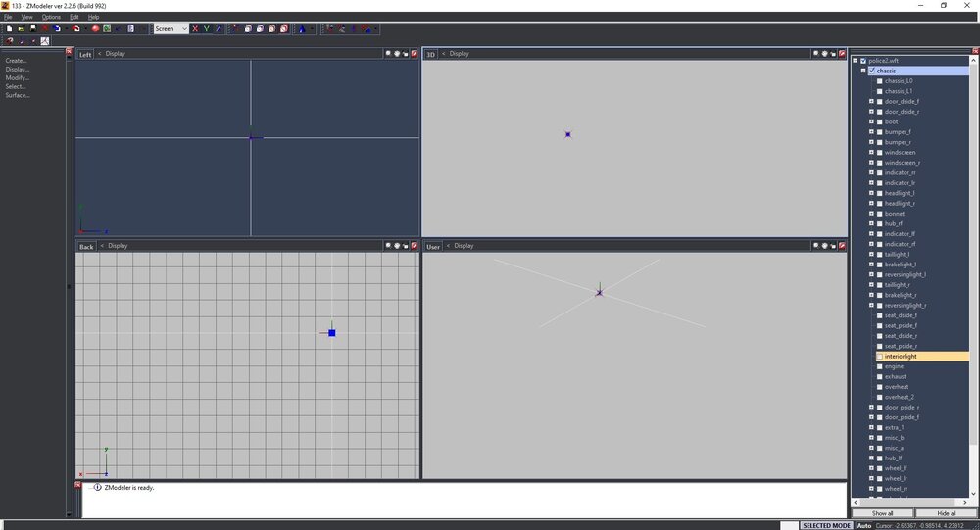Click the tree horizontal scrollbar right arrow
980x530 pixels.
(965, 502)
